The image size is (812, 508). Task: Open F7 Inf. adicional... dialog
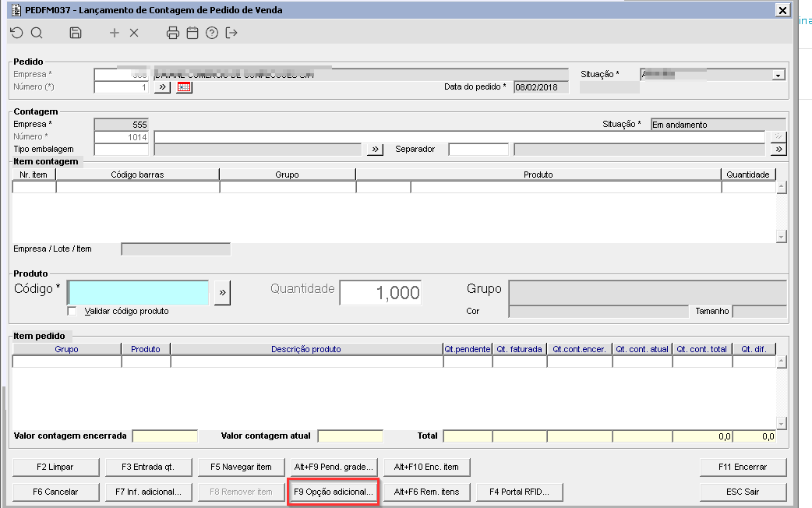(149, 492)
